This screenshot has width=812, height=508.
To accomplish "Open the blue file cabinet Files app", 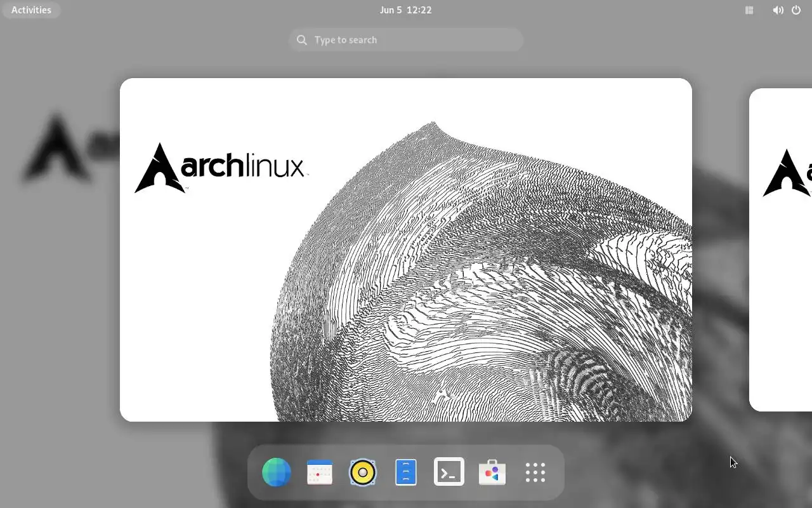I will [406, 472].
